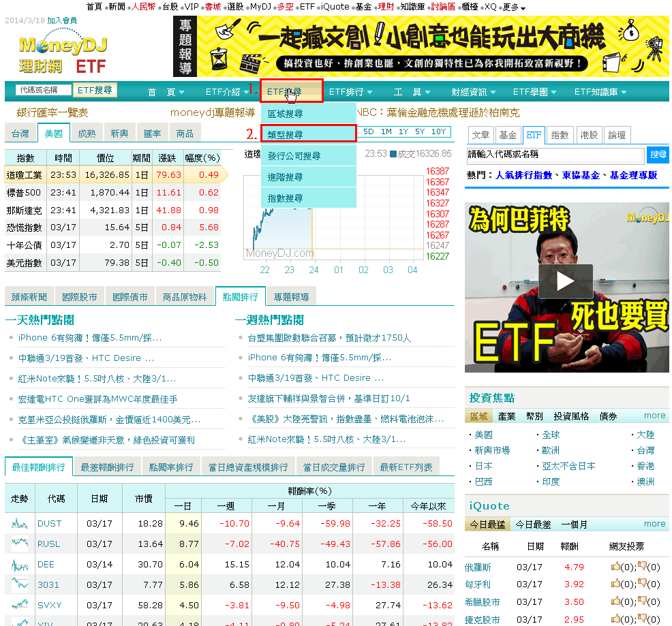Screen dimensions: 672x626
Task: Open ticker DUST link
Action: 49,523
